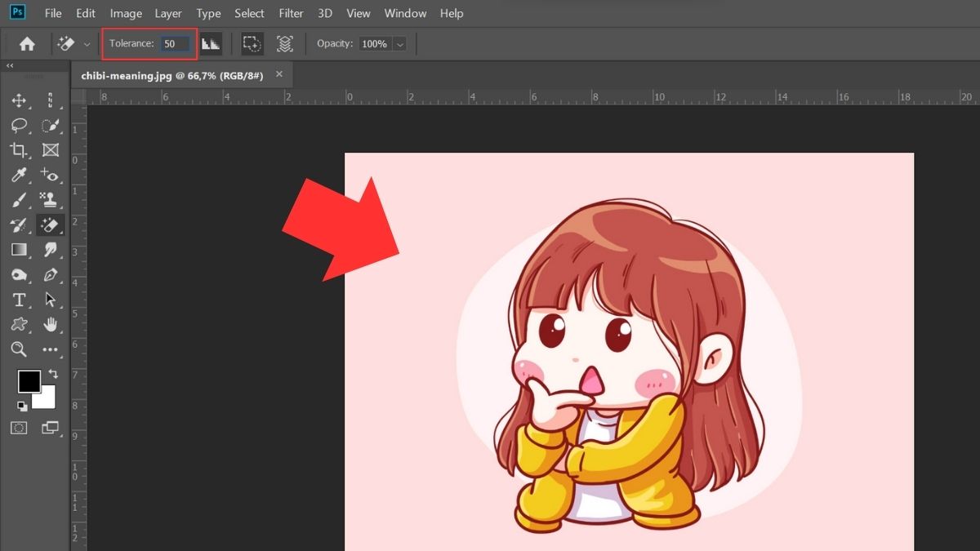Select the Gradient tool
Screen dimensions: 980x551
click(x=18, y=250)
